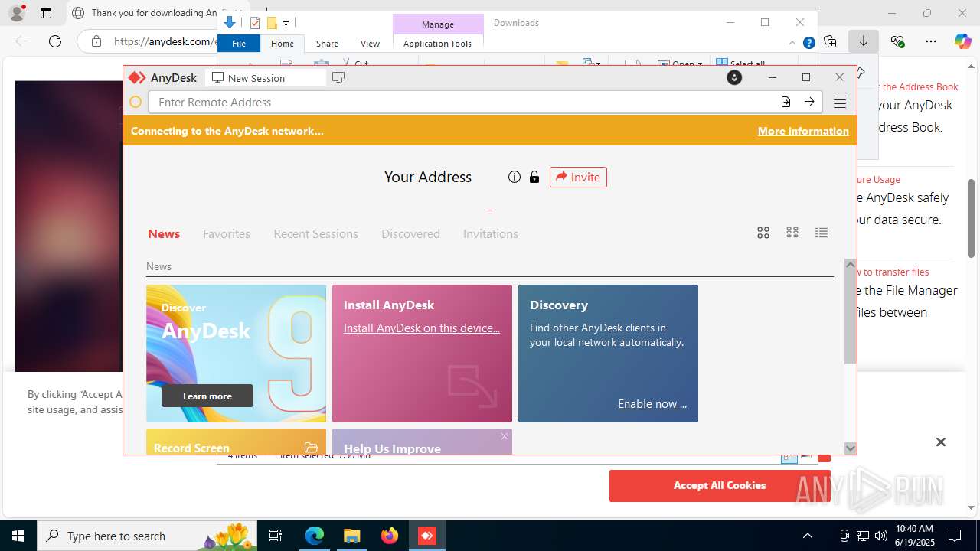Image resolution: width=980 pixels, height=551 pixels.
Task: Click the black circular download-arrow icon in AnyDesk
Action: coord(734,77)
